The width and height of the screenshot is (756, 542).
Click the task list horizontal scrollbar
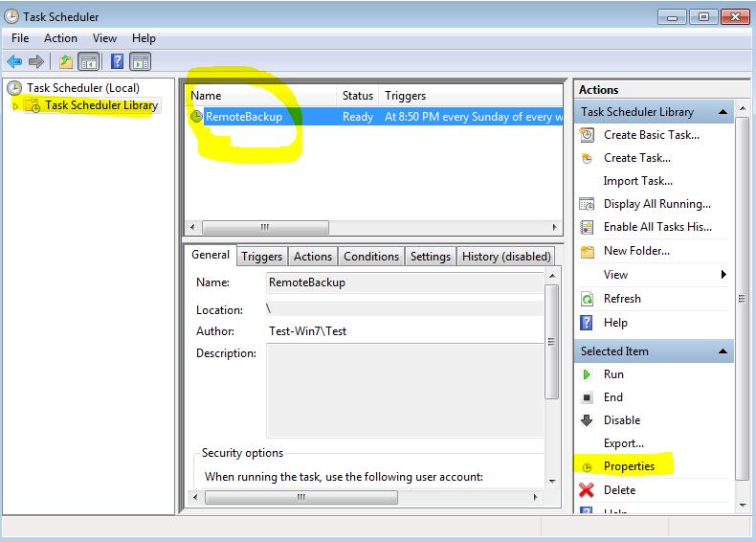(x=265, y=228)
